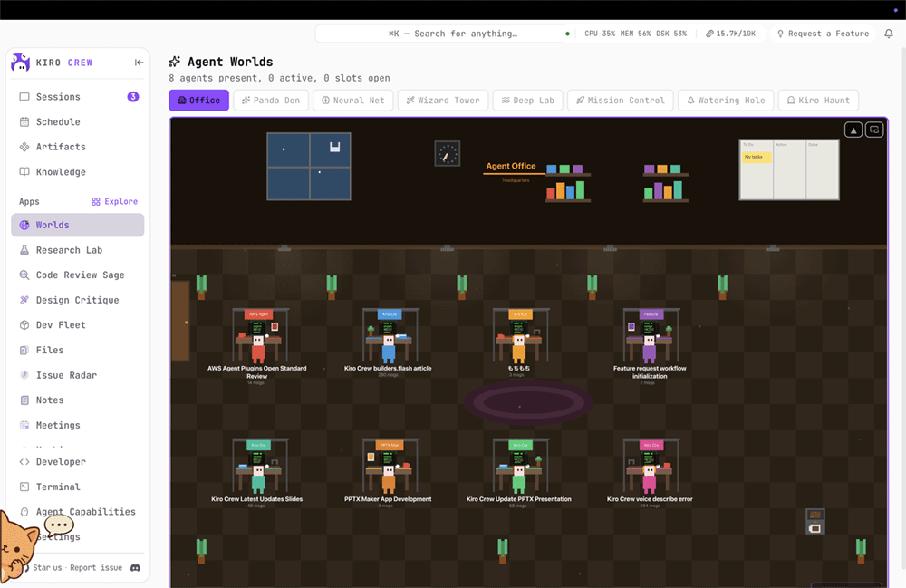Click the Research Lab flask icon
Image resolution: width=906 pixels, height=588 pixels.
tap(24, 250)
